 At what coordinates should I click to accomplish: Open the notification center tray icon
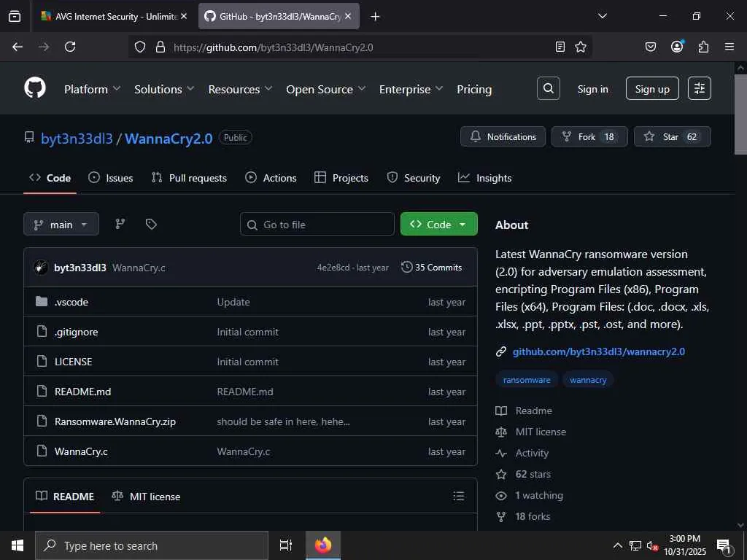click(723, 545)
